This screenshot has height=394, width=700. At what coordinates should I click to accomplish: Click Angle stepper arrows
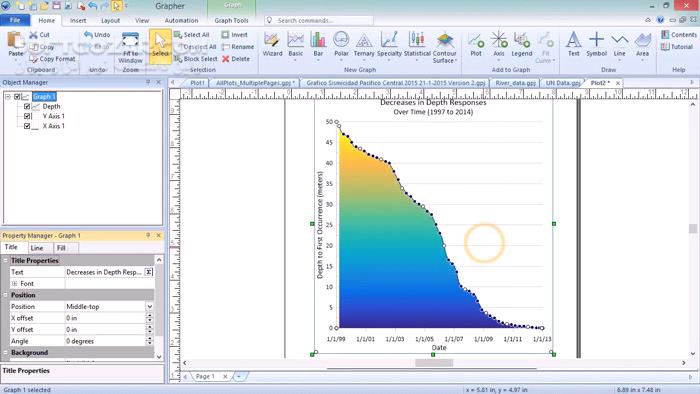point(150,341)
